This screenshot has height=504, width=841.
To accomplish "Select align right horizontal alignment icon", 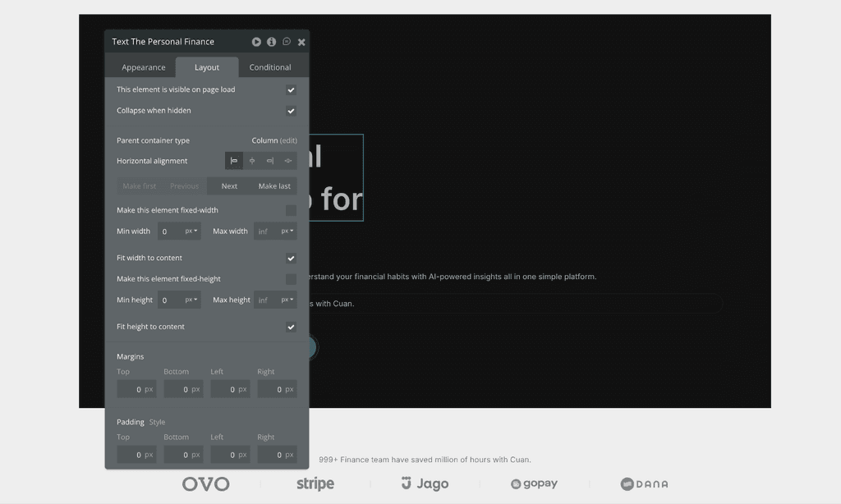I will (x=269, y=161).
